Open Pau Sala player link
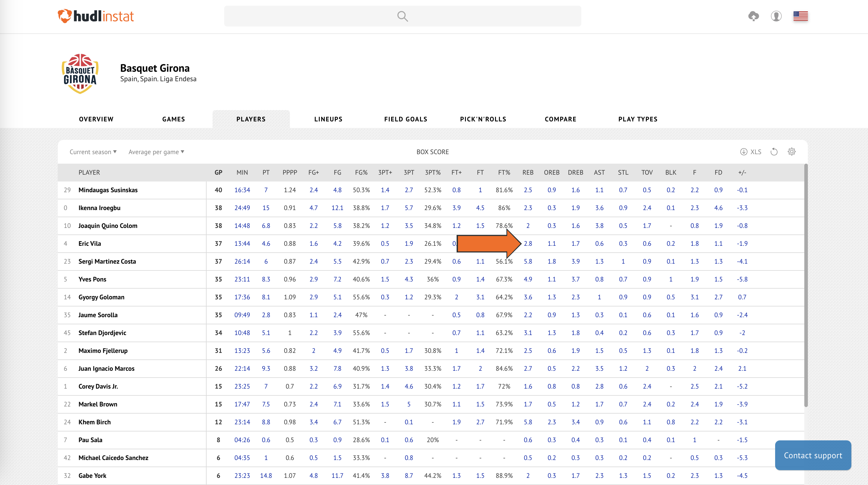The image size is (868, 485). click(x=90, y=440)
